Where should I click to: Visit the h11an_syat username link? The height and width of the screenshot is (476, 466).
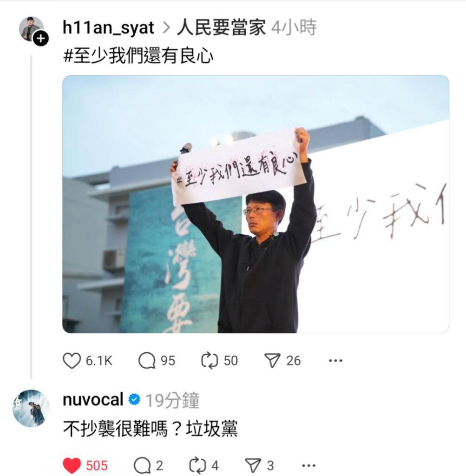[108, 28]
